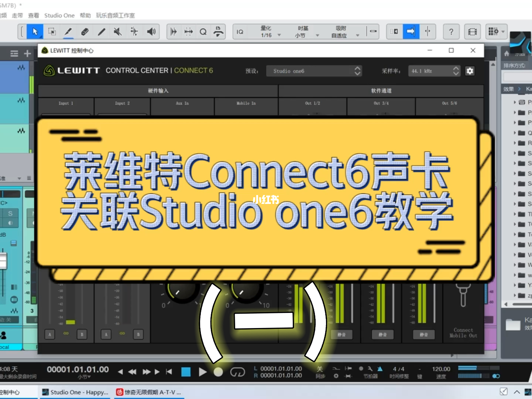Toggle Input 2 link icon
The width and height of the screenshot is (532, 399).
(122, 334)
